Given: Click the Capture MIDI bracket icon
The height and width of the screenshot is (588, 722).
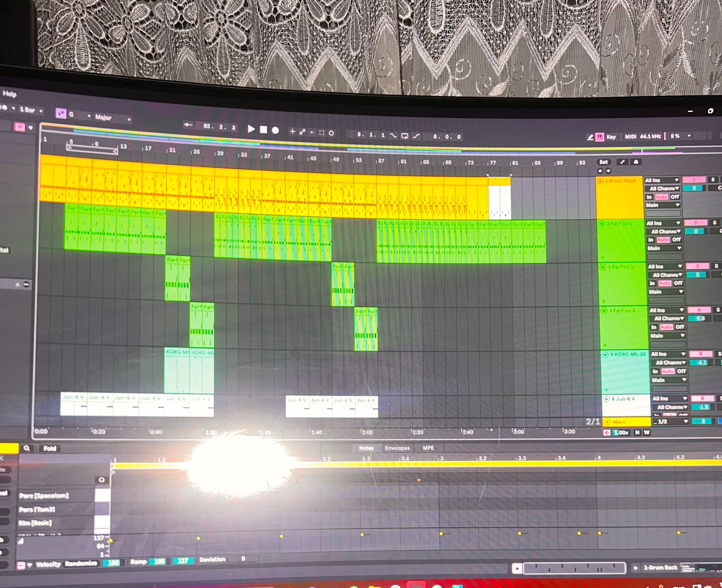Looking at the screenshot, I should coord(322,132).
